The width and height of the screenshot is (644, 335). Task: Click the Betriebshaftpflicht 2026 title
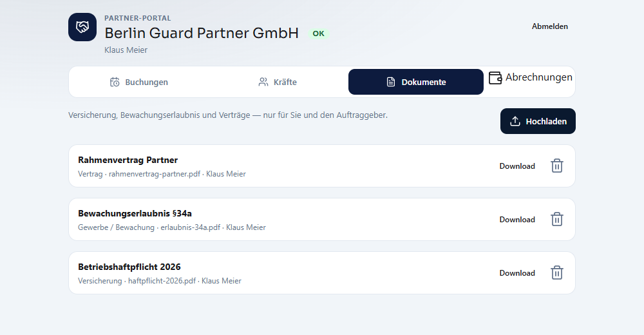click(x=129, y=267)
